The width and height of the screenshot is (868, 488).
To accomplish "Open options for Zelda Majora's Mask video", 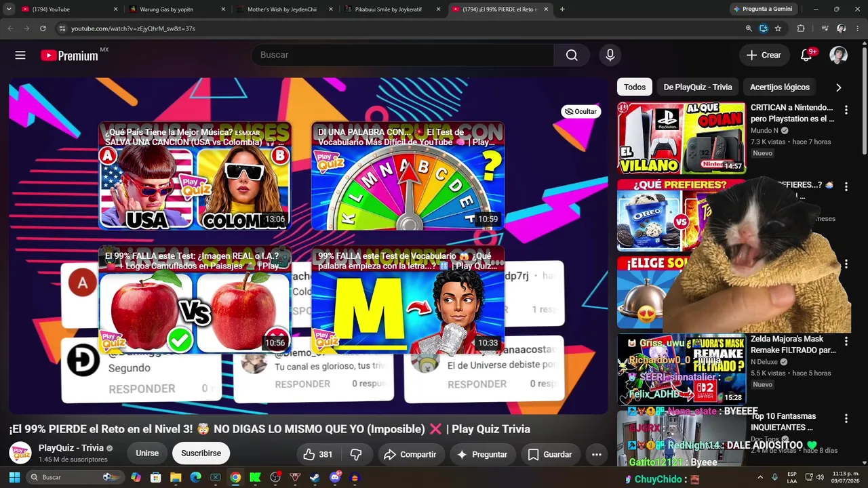I will coord(846,340).
